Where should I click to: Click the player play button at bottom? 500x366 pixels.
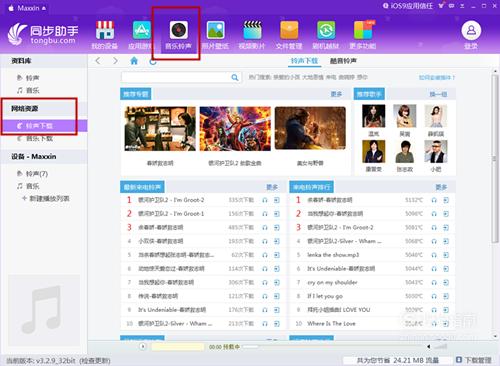coord(143,346)
